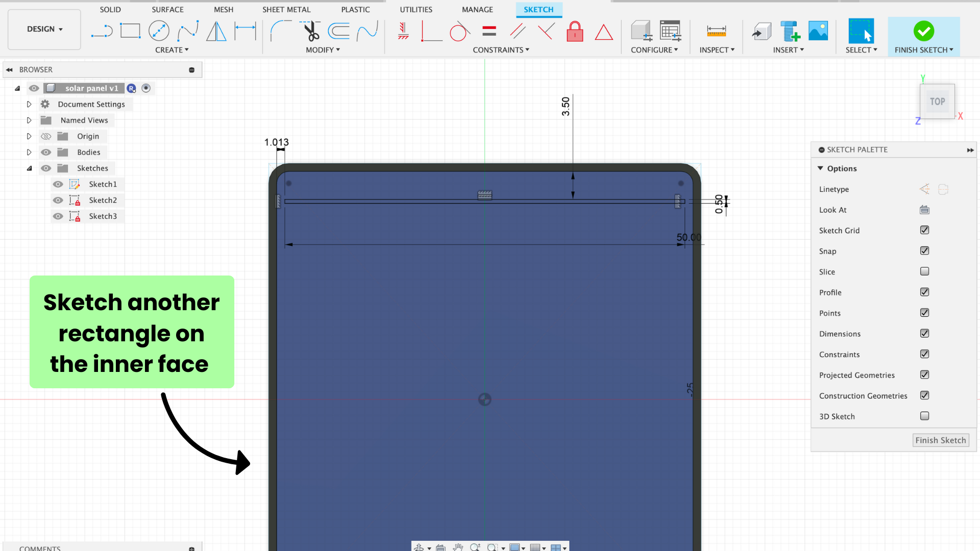980x551 pixels.
Task: Select the Offset tool in Modify group
Action: click(338, 31)
